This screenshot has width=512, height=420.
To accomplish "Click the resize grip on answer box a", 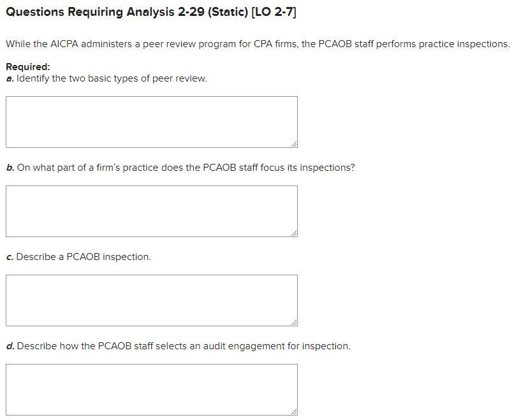I will tap(294, 145).
